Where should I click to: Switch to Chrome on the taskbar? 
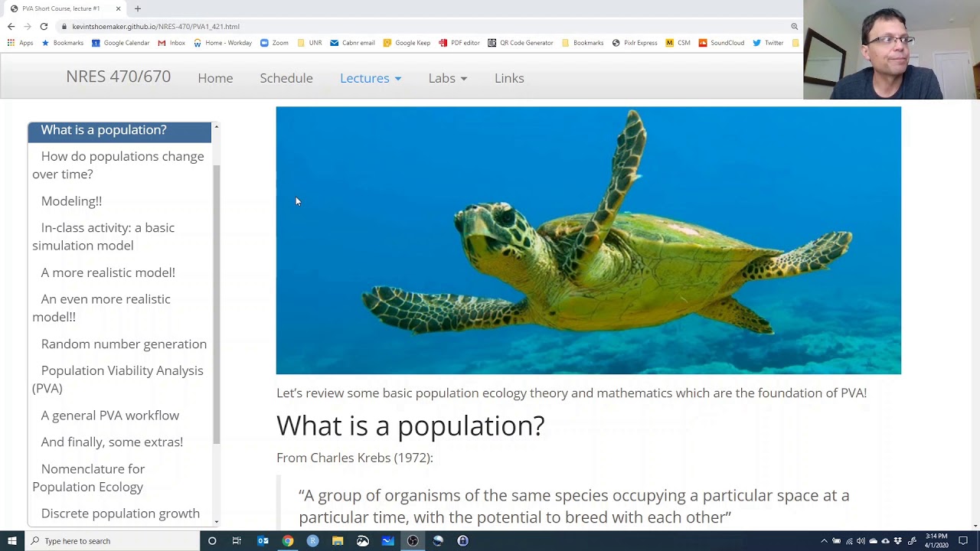(288, 541)
